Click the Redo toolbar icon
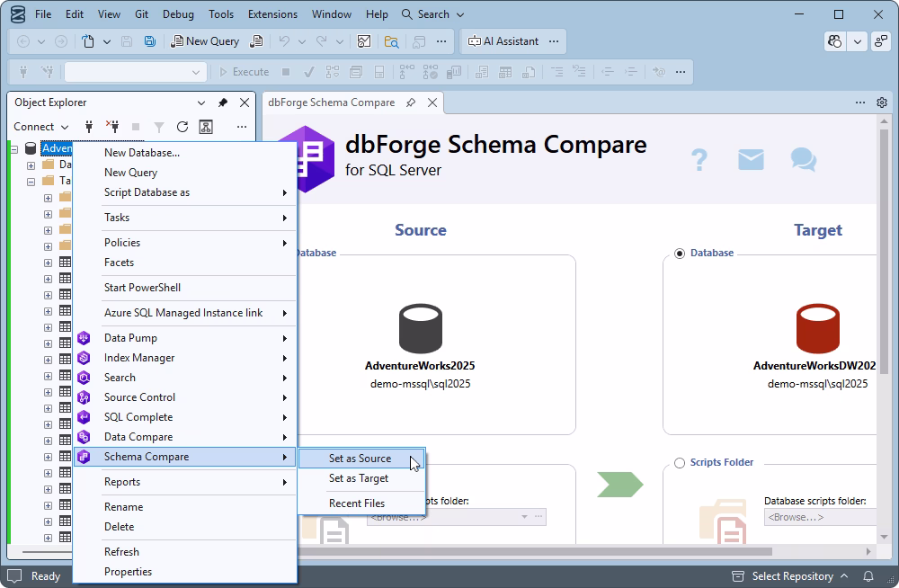 322,41
